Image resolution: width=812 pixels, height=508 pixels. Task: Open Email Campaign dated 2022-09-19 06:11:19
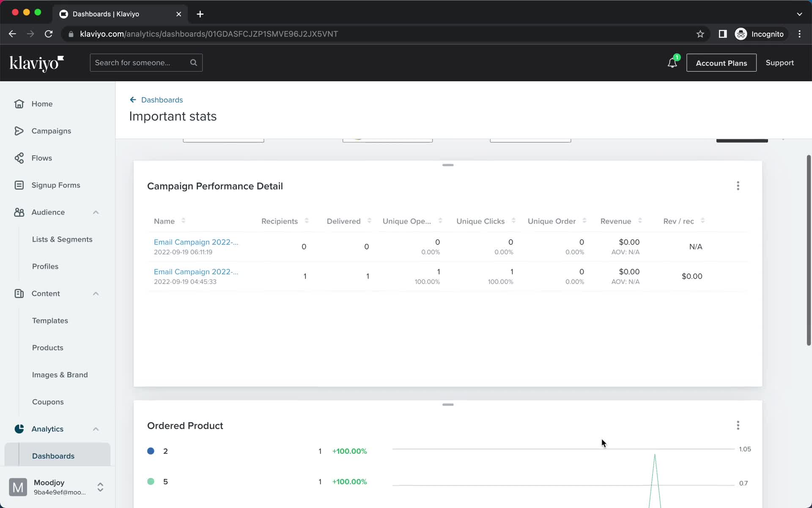pyautogui.click(x=196, y=242)
